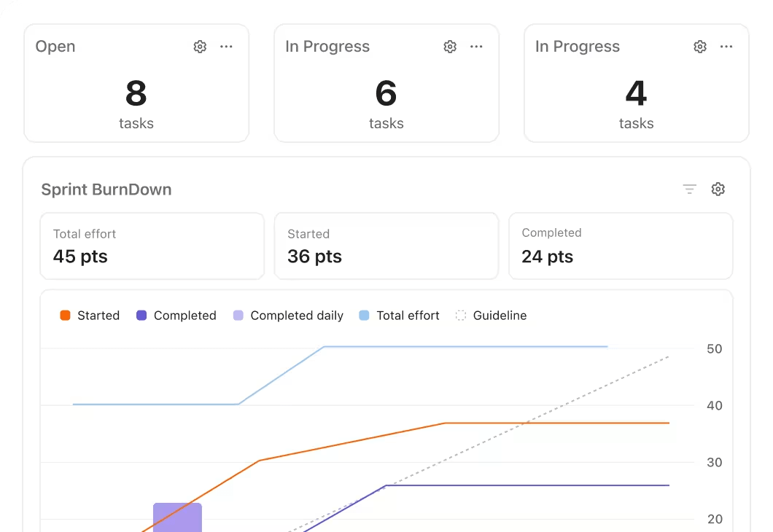Click the orange Started color swatch
Screen dimensions: 773x532
pyautogui.click(x=63, y=315)
